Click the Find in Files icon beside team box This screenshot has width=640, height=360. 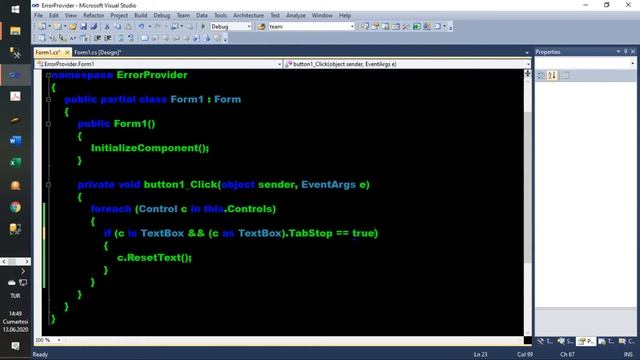(261, 27)
